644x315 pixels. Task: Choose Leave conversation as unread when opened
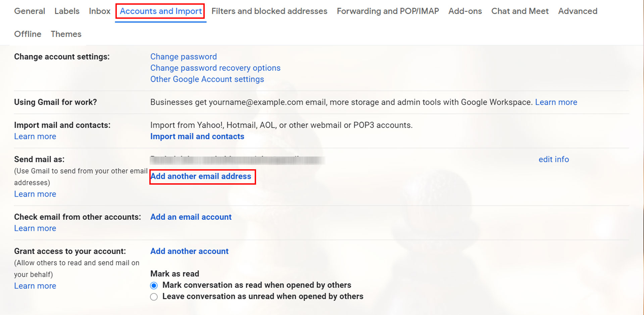(154, 297)
